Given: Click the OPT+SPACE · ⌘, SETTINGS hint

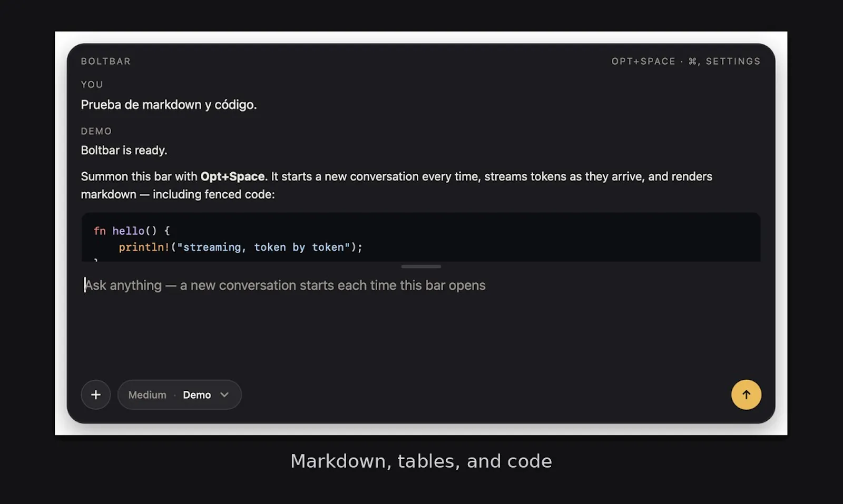Looking at the screenshot, I should (x=686, y=61).
